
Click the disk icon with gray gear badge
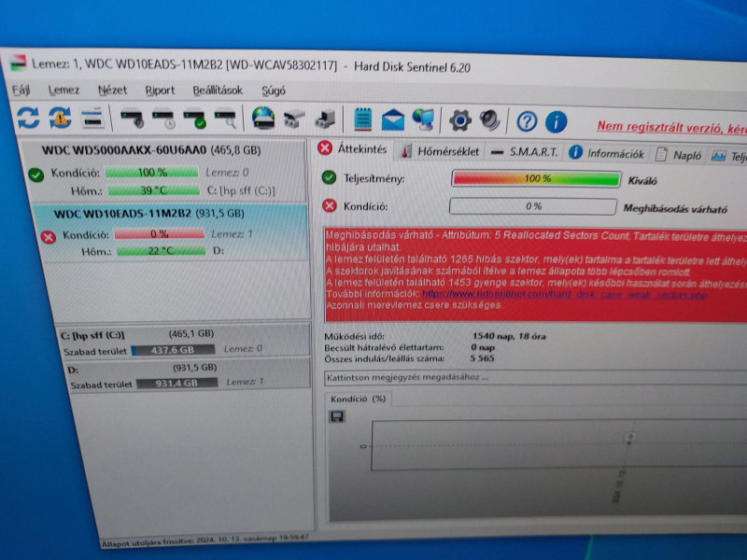pyautogui.click(x=132, y=119)
